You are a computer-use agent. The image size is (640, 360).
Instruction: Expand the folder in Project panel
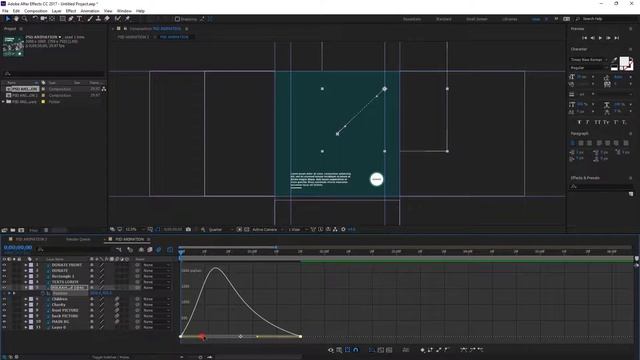[x=4, y=102]
